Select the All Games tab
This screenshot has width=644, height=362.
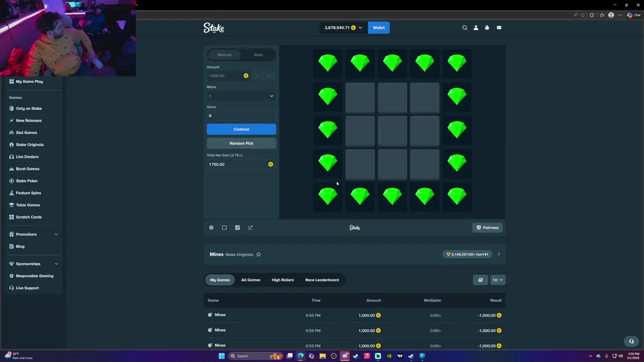coord(251,280)
